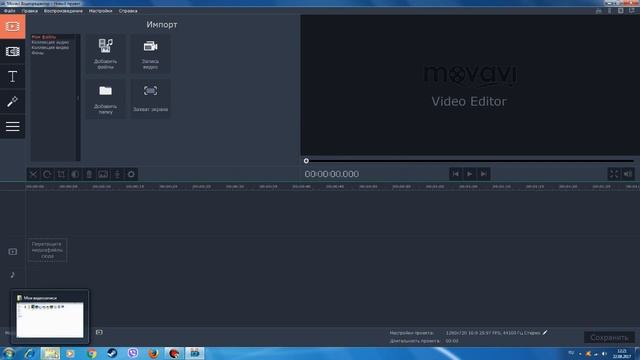Open clip properties gear icon
640x360 pixels.
131,175
